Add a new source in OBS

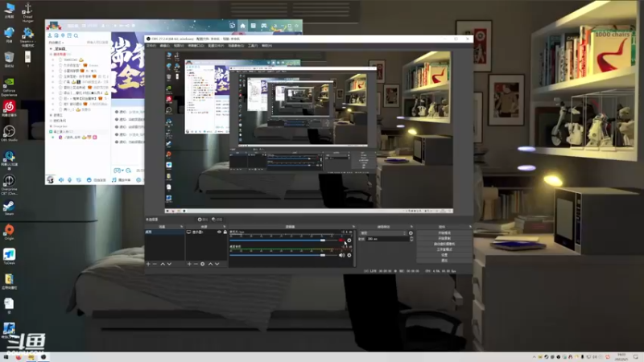click(189, 264)
